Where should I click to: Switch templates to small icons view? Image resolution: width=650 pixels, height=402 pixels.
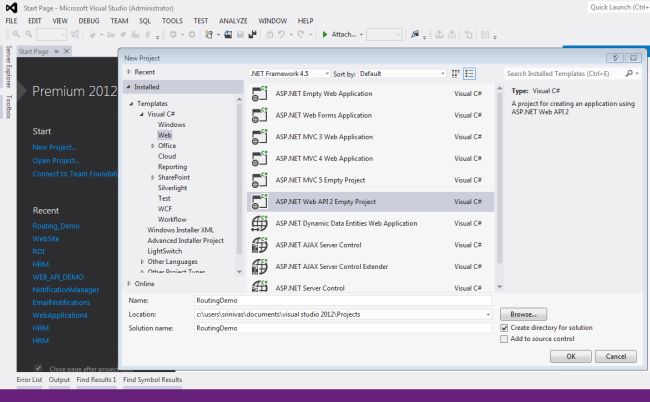[x=456, y=74]
